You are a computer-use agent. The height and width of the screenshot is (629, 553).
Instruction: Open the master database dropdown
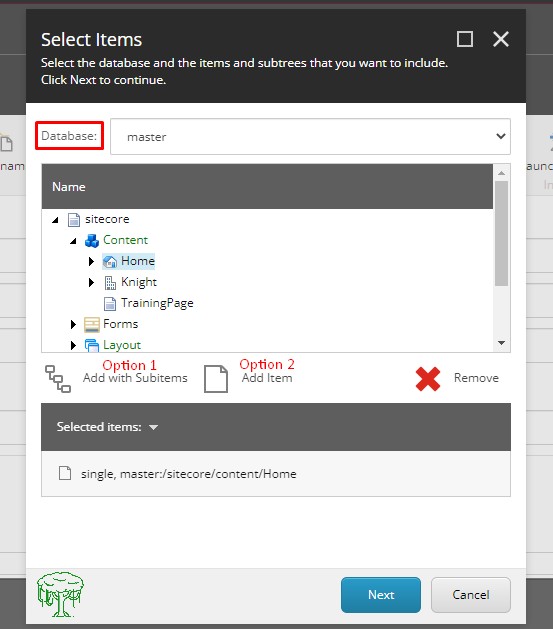310,136
